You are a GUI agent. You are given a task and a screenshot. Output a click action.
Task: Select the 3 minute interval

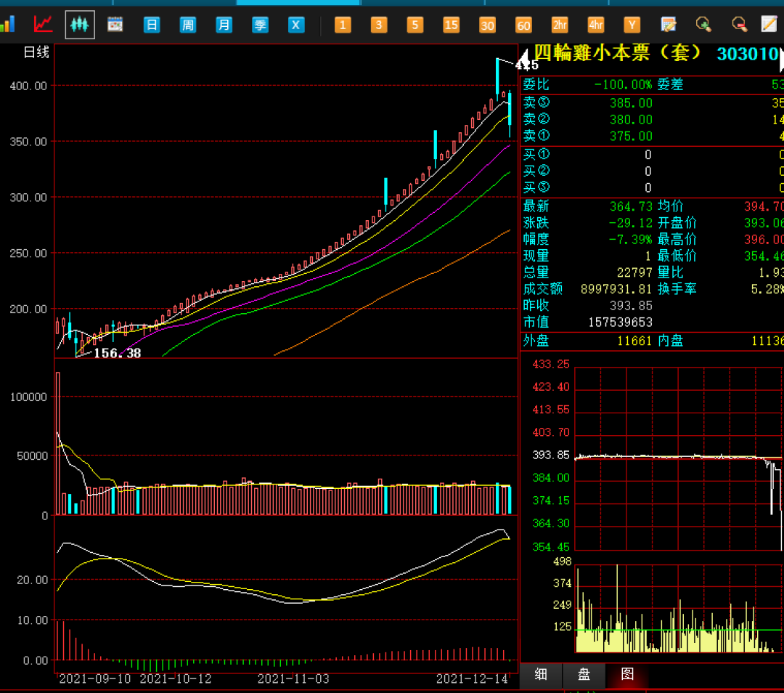pos(379,25)
